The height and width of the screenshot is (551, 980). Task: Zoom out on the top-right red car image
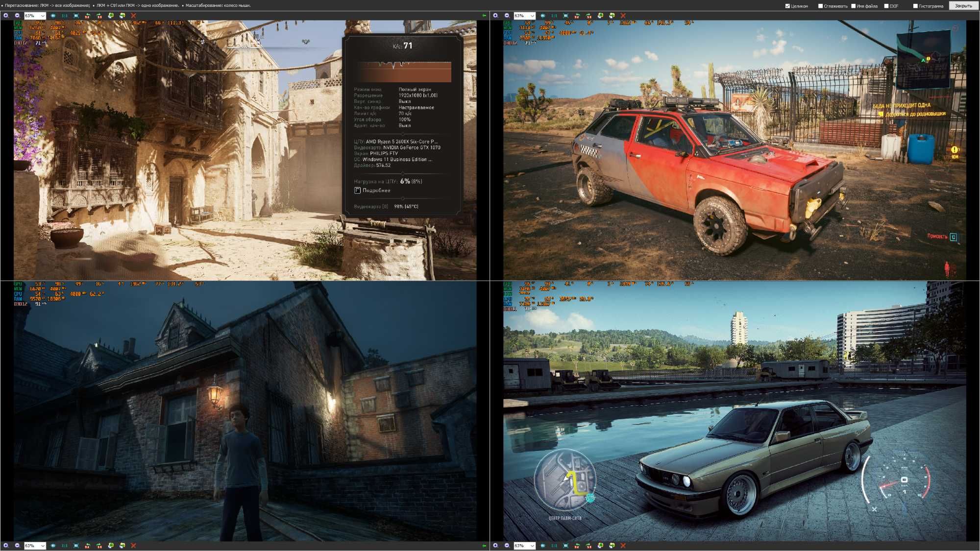[x=507, y=16]
